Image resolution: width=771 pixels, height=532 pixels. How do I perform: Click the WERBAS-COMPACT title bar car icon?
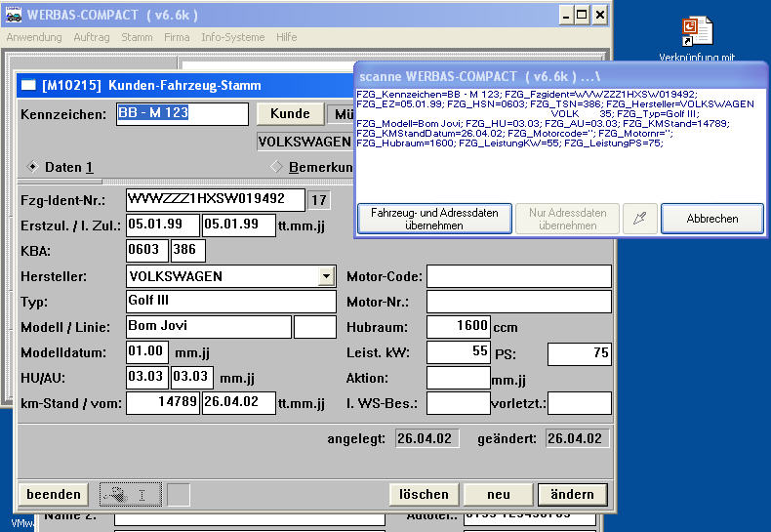point(14,15)
